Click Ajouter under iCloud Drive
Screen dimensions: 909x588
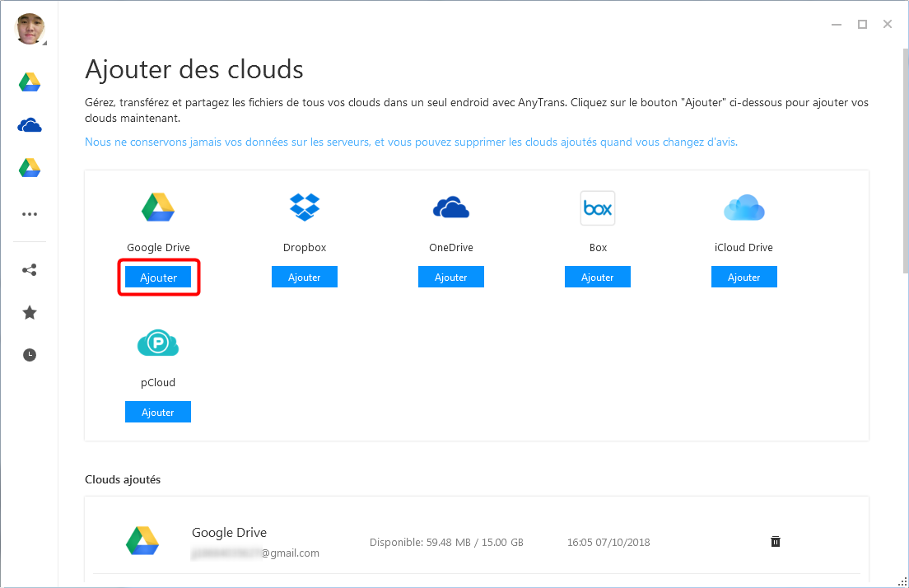pyautogui.click(x=744, y=278)
